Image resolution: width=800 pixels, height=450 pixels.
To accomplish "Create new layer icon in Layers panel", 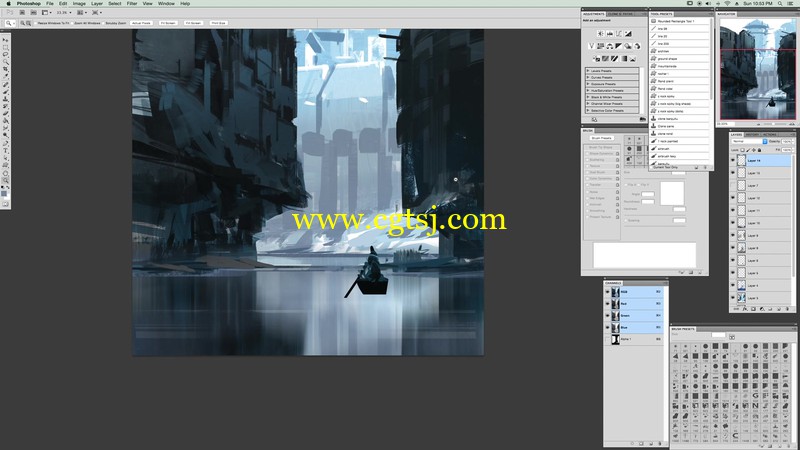I will coord(779,309).
